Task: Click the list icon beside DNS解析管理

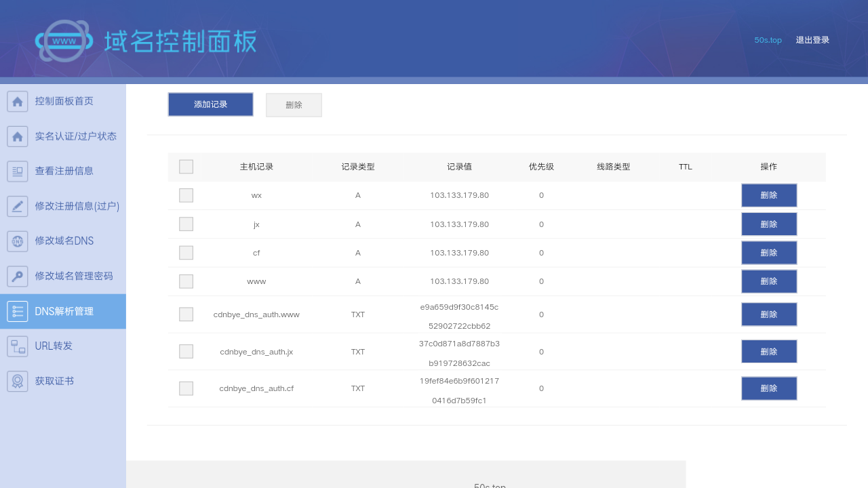Action: point(17,311)
